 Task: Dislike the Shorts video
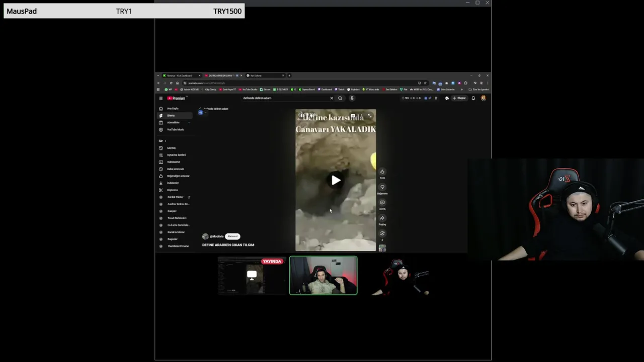tap(382, 187)
